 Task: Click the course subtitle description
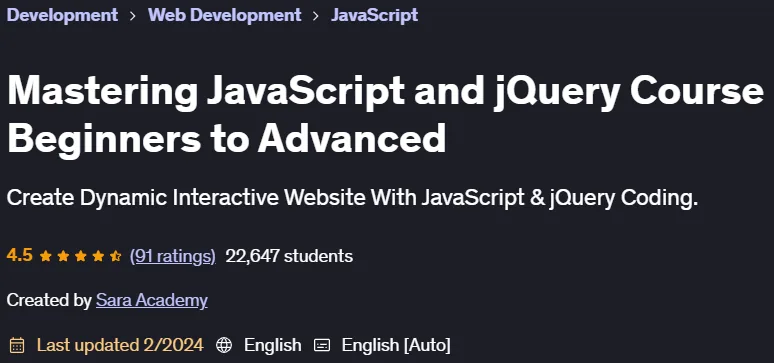352,198
